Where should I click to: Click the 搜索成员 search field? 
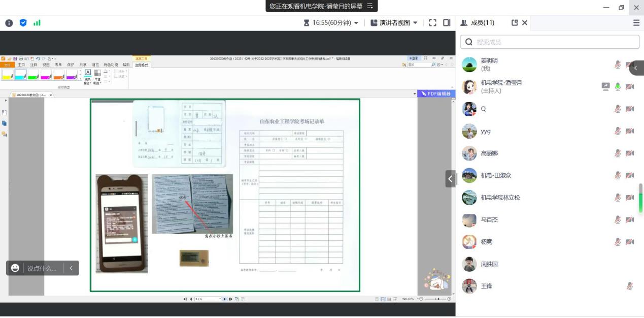click(x=550, y=42)
